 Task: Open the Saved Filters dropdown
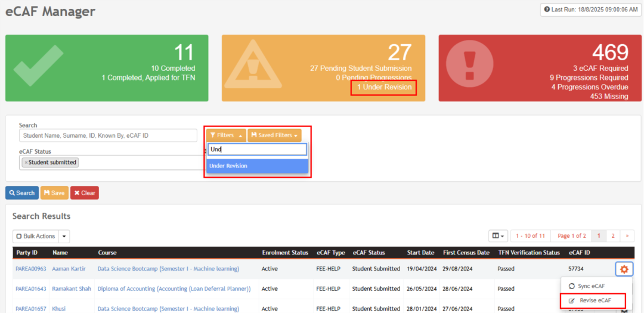274,135
